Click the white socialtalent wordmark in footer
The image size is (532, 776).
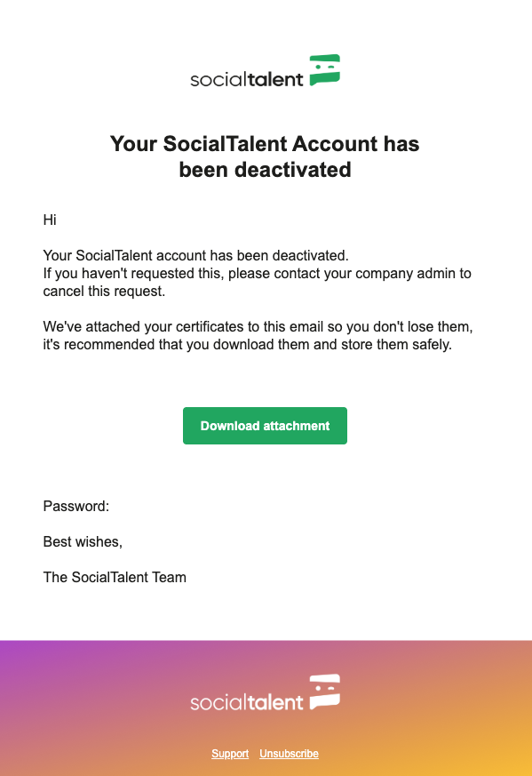pyautogui.click(x=247, y=701)
